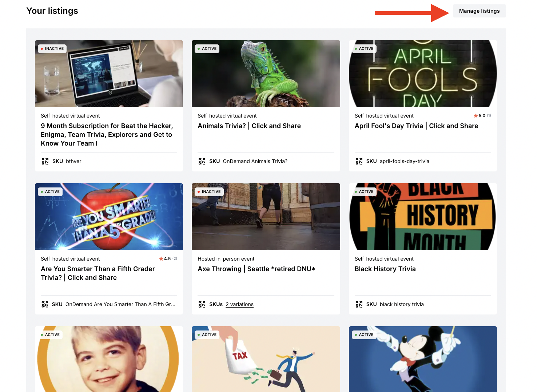Click Self-hosted virtual event label above 9 Month Subscription
This screenshot has height=392, width=537.
pyautogui.click(x=70, y=116)
